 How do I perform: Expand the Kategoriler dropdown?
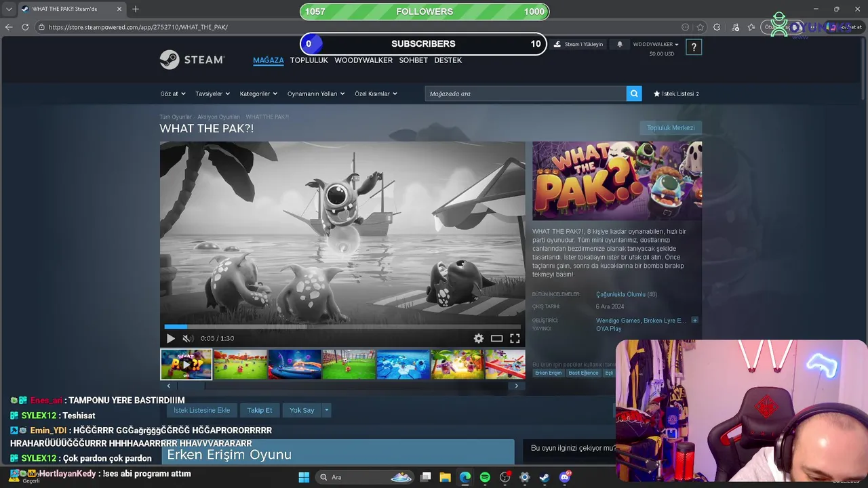point(258,94)
